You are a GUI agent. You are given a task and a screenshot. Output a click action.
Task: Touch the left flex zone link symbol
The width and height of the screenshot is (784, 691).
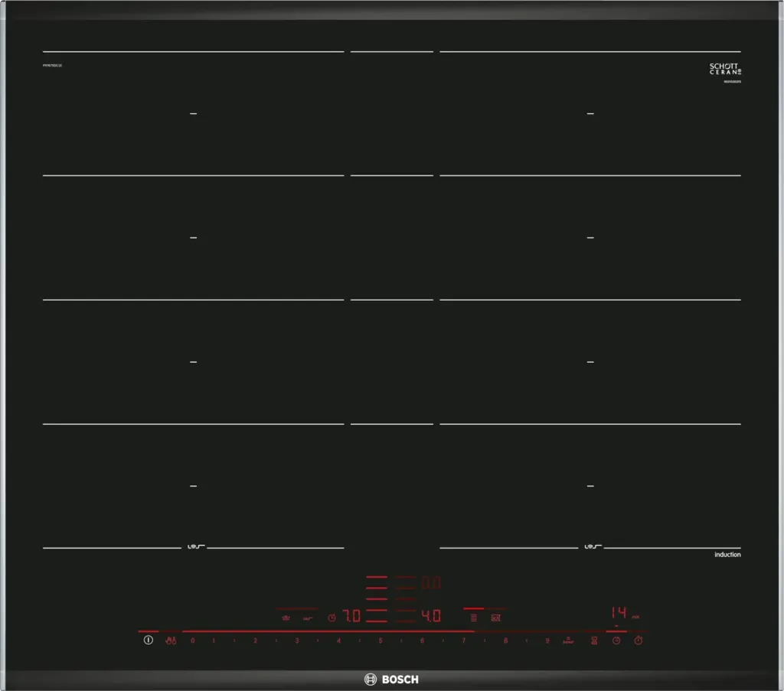pyautogui.click(x=195, y=546)
